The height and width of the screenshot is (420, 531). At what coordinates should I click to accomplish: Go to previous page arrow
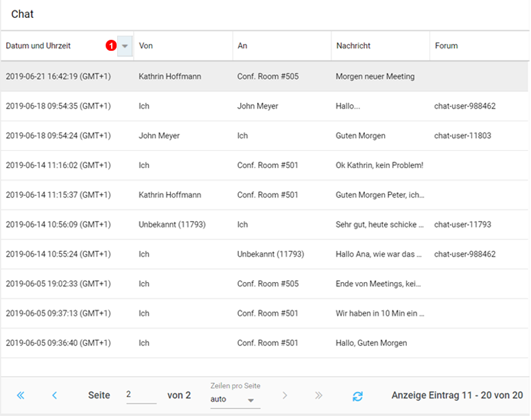(54, 396)
